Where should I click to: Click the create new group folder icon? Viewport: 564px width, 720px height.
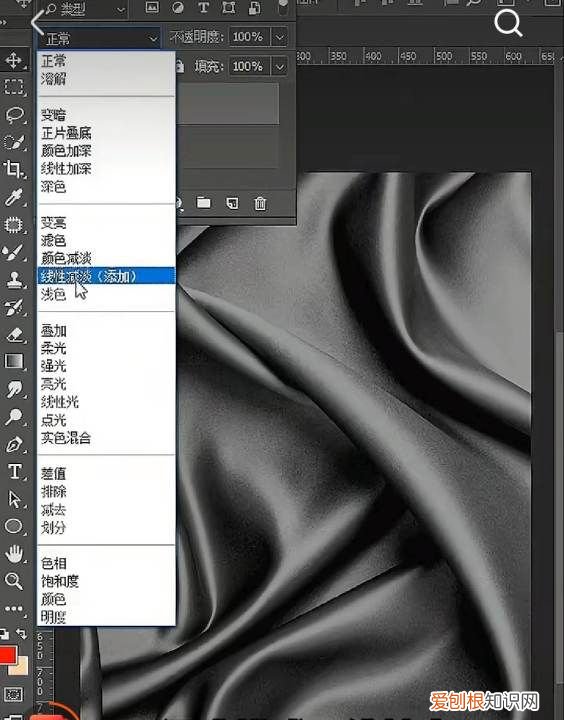click(203, 202)
